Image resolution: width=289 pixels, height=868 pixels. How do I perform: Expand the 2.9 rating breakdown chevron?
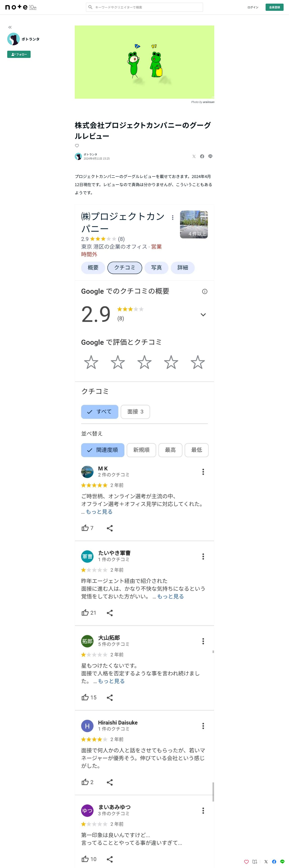pyautogui.click(x=203, y=315)
